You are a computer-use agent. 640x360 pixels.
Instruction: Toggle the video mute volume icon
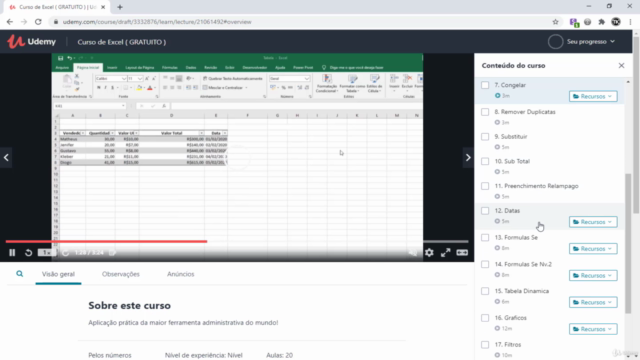pyautogui.click(x=413, y=253)
